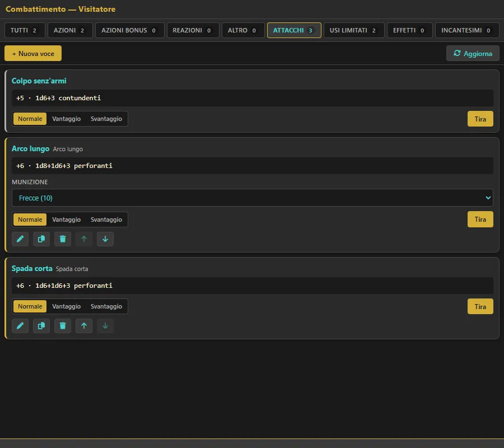Refresh the list with Aggiorna
504x448 pixels.
click(473, 53)
